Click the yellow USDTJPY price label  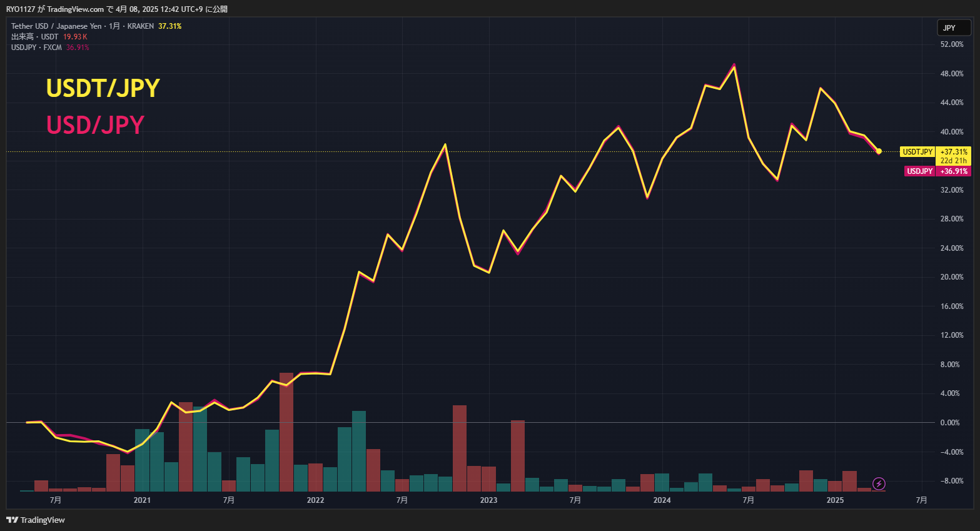point(917,151)
